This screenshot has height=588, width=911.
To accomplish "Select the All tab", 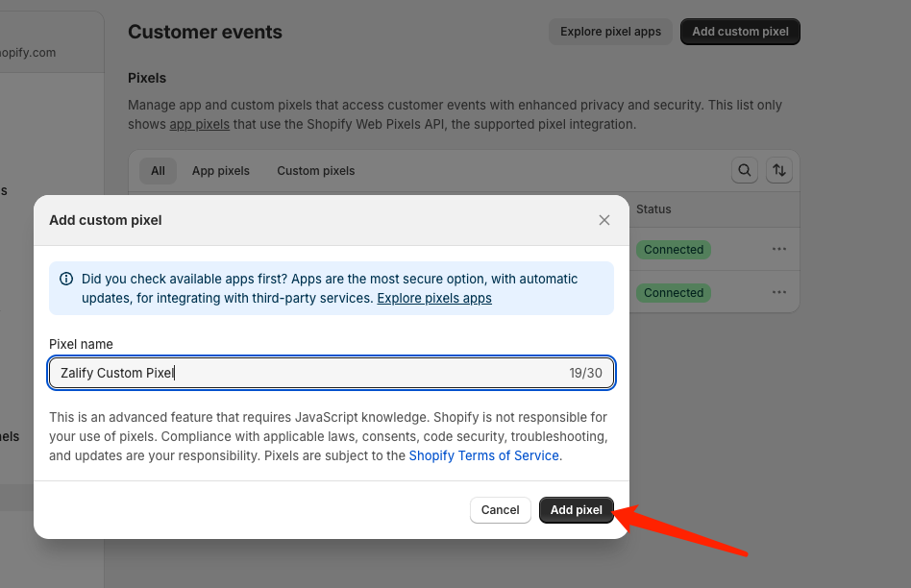I will coord(158,171).
